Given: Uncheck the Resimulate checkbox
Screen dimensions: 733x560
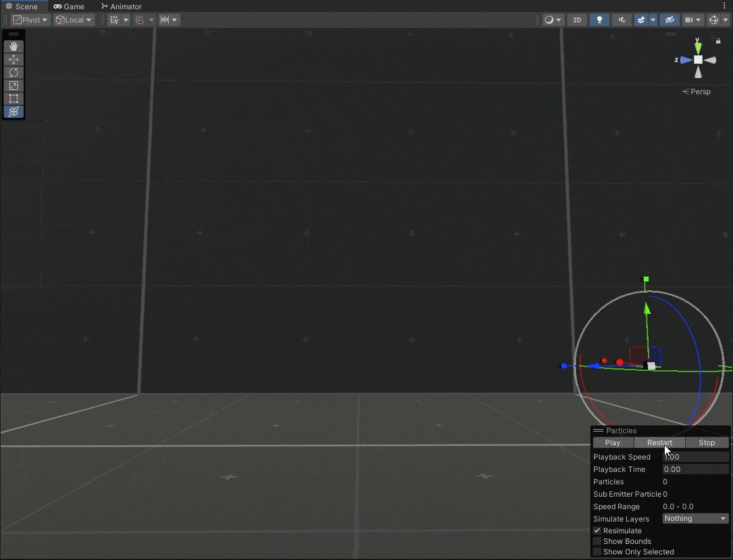Looking at the screenshot, I should [x=597, y=531].
